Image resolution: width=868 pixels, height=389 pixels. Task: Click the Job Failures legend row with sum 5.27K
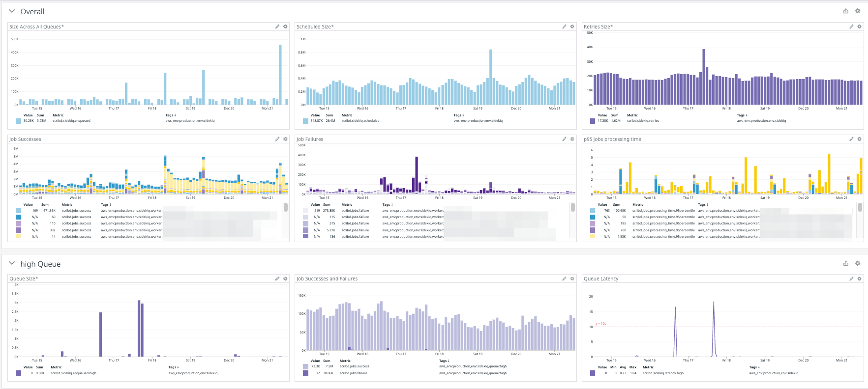coord(435,230)
